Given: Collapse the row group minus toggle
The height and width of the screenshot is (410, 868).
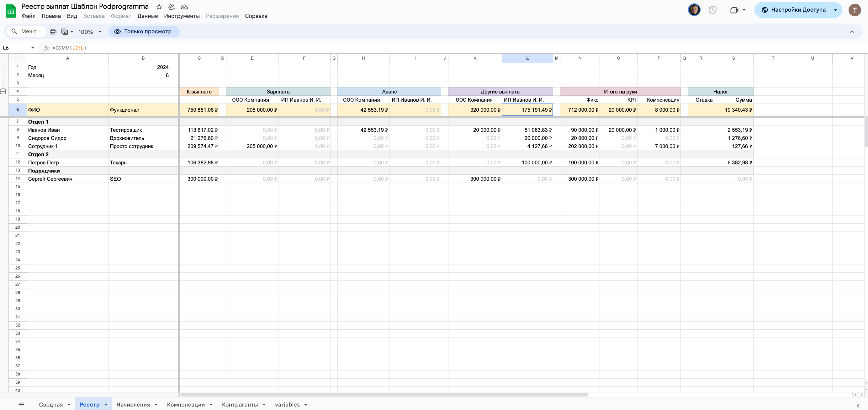Looking at the screenshot, I should click(x=3, y=91).
